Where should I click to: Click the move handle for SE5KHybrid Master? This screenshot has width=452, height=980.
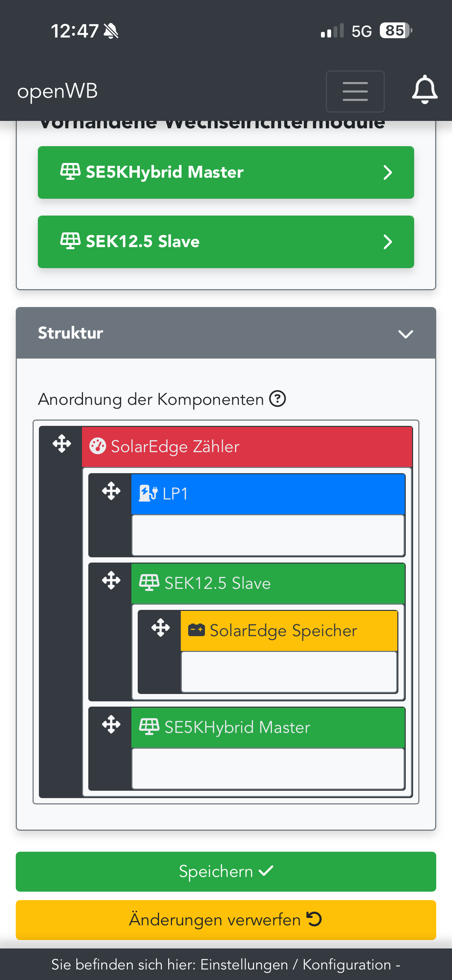(x=111, y=724)
